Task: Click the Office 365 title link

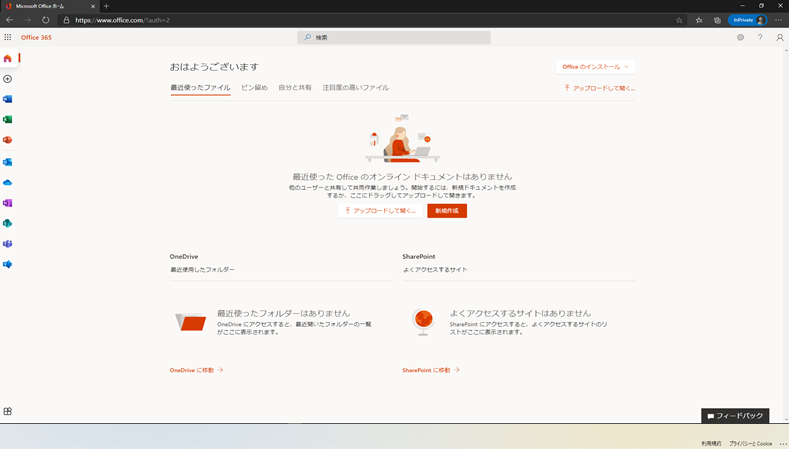Action: pos(36,37)
